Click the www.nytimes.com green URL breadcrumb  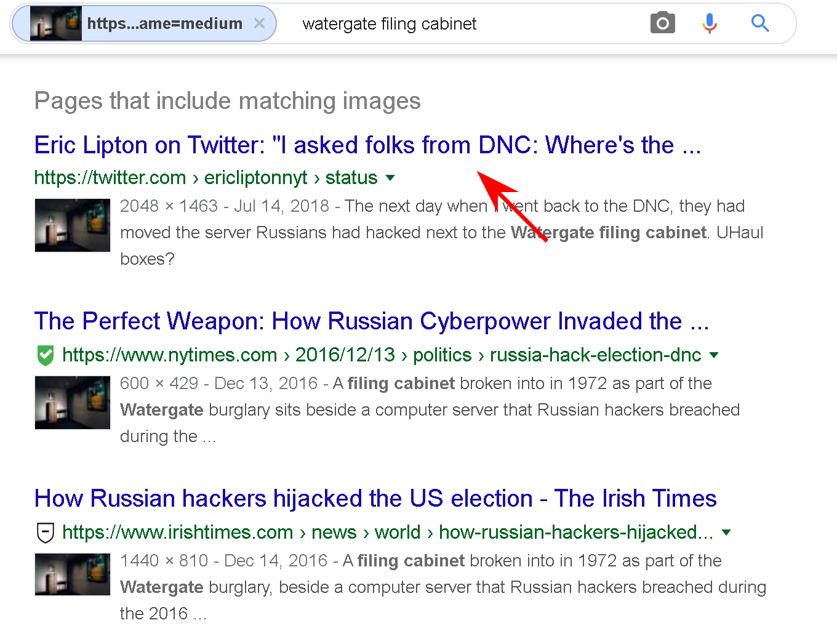tap(169, 355)
